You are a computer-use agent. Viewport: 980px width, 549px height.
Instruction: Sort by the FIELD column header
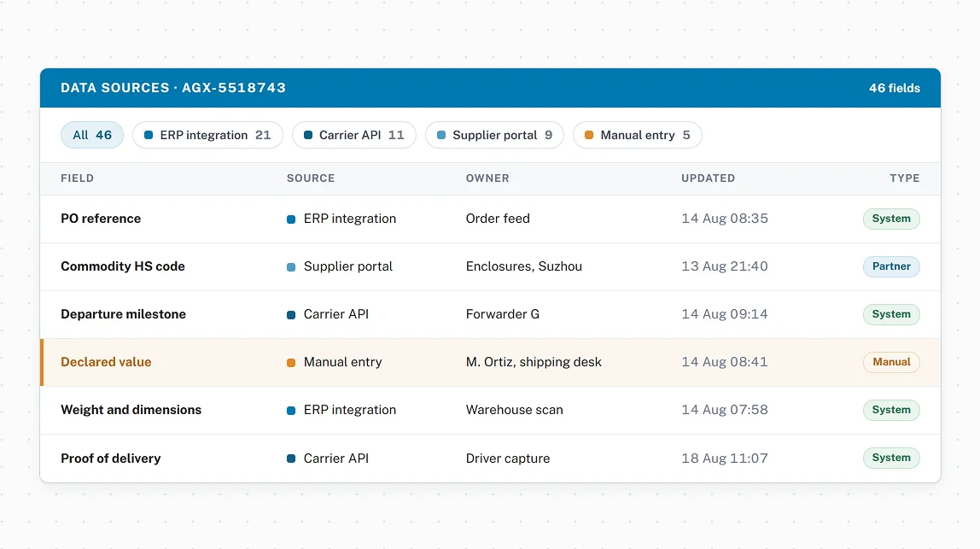coord(77,178)
